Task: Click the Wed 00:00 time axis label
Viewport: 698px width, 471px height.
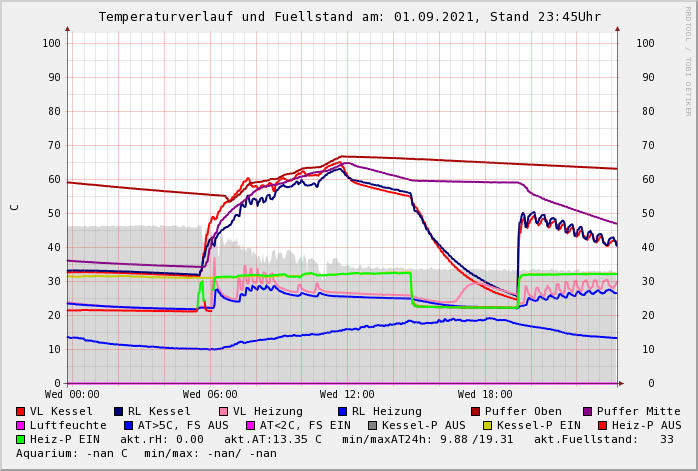Action: [72, 395]
